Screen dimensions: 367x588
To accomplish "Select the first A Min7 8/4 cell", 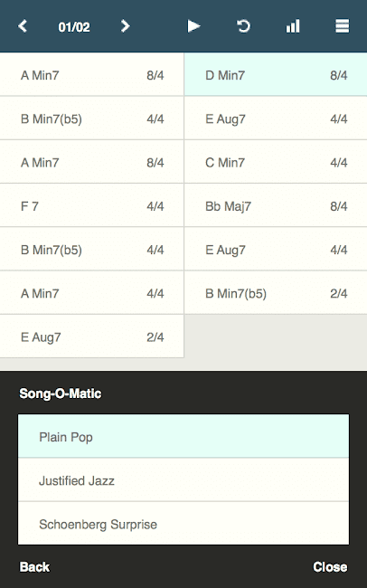I will [92, 74].
